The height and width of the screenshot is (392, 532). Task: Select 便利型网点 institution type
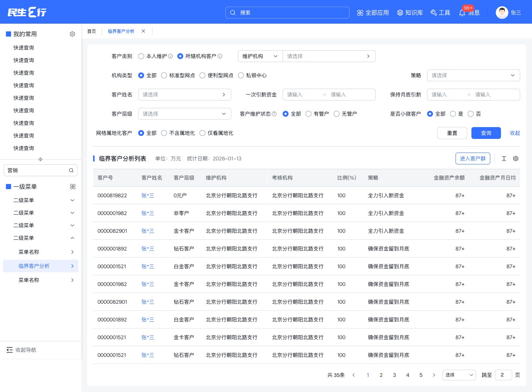[x=202, y=75]
